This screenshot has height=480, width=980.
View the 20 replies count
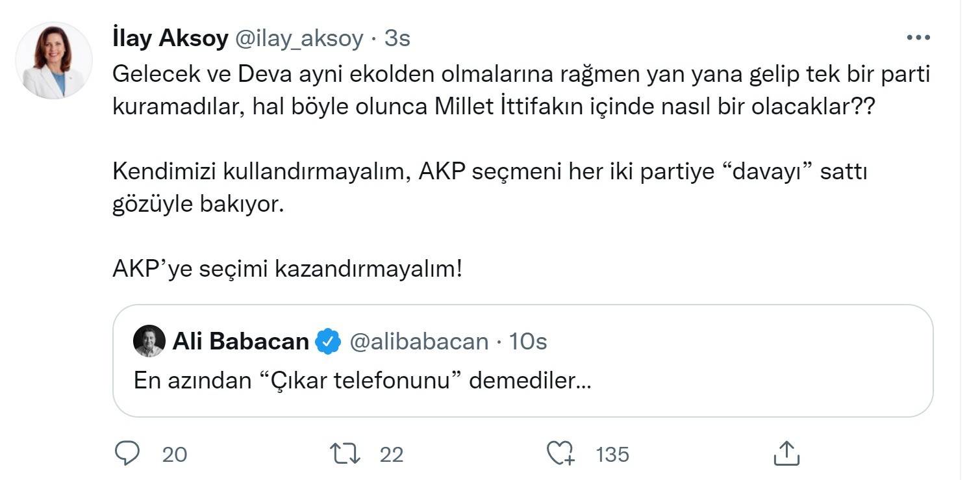(174, 454)
